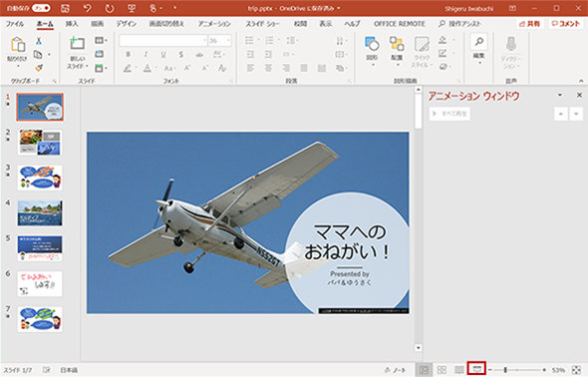
Task: Click the text highlight color pen
Action: point(128,68)
